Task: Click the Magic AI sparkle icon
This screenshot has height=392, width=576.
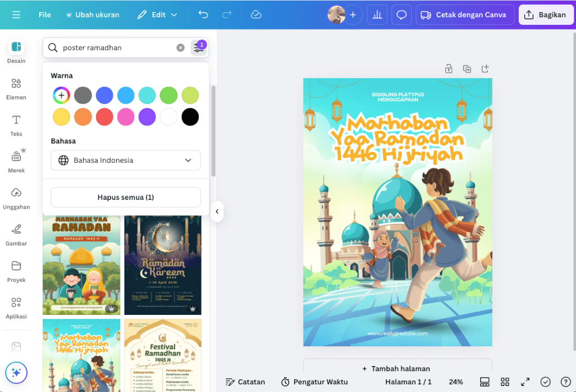Action: (x=16, y=373)
